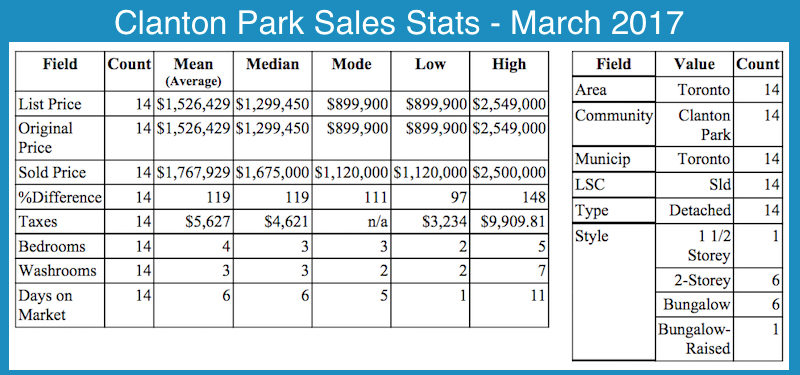Image resolution: width=800 pixels, height=375 pixels.
Task: Click the %Difference row label
Action: 60,197
